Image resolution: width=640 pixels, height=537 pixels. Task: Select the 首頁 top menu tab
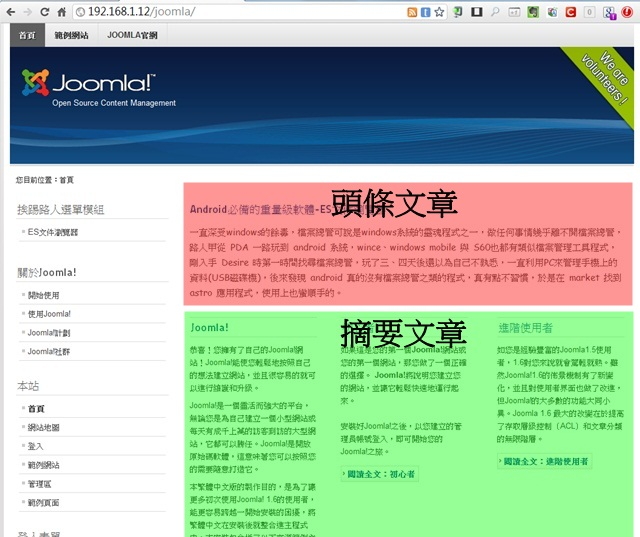[27, 36]
